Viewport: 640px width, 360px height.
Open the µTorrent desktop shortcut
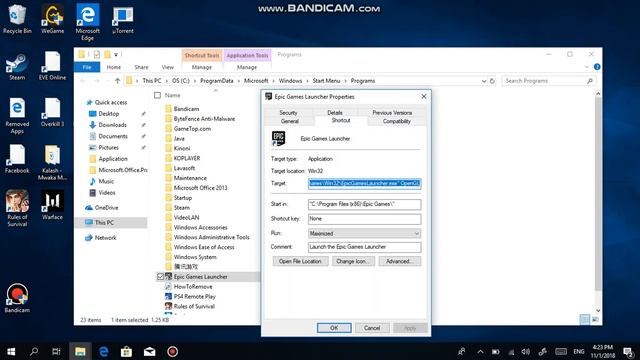pos(122,19)
